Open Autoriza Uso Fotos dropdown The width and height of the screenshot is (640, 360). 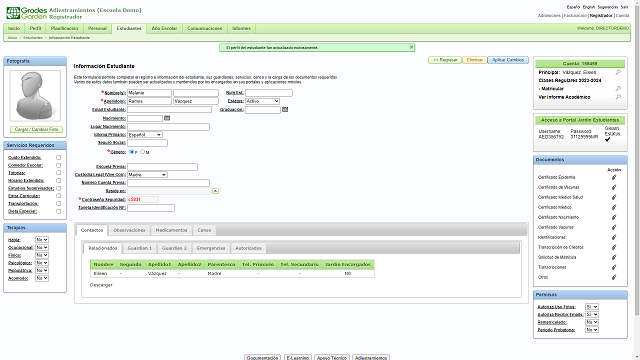592,307
